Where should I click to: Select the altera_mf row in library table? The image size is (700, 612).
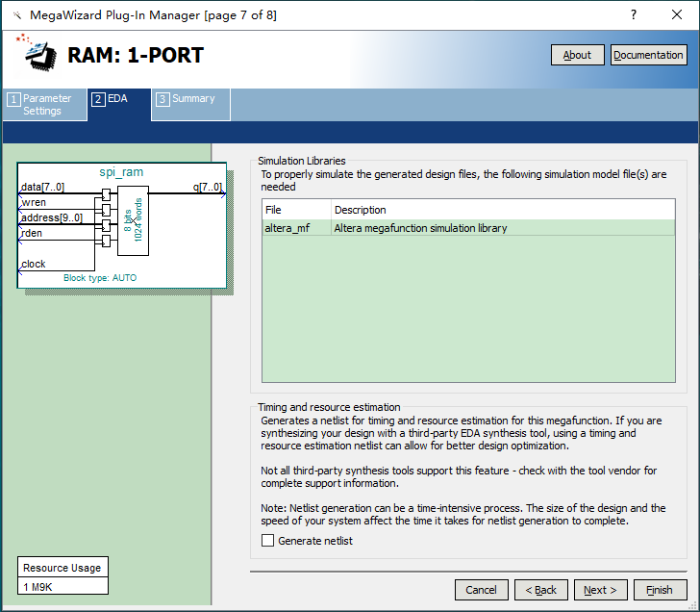click(468, 228)
